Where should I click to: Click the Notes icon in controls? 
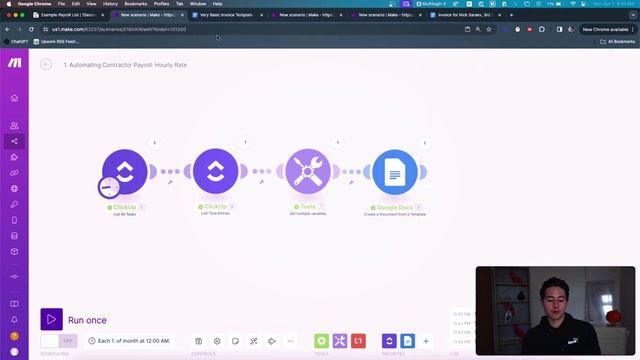pos(236,341)
